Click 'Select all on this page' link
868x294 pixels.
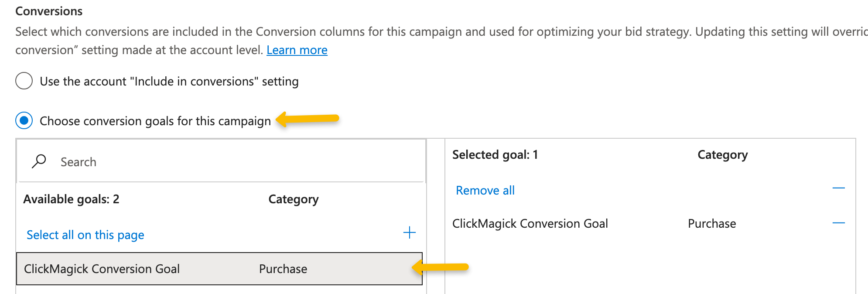(x=85, y=235)
